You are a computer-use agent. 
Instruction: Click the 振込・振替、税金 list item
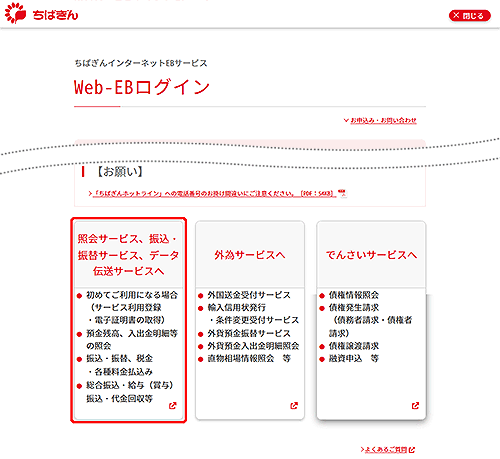(119, 365)
